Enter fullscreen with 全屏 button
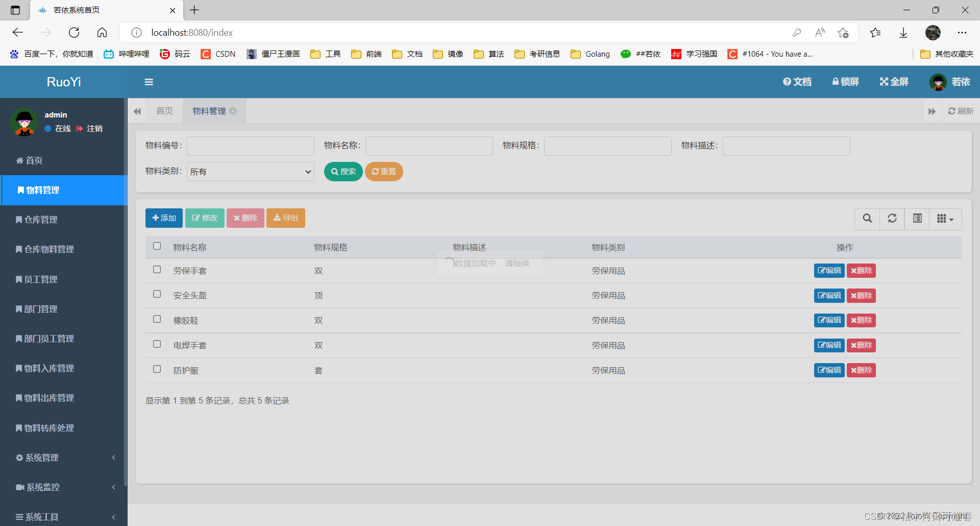980x526 pixels. (894, 82)
